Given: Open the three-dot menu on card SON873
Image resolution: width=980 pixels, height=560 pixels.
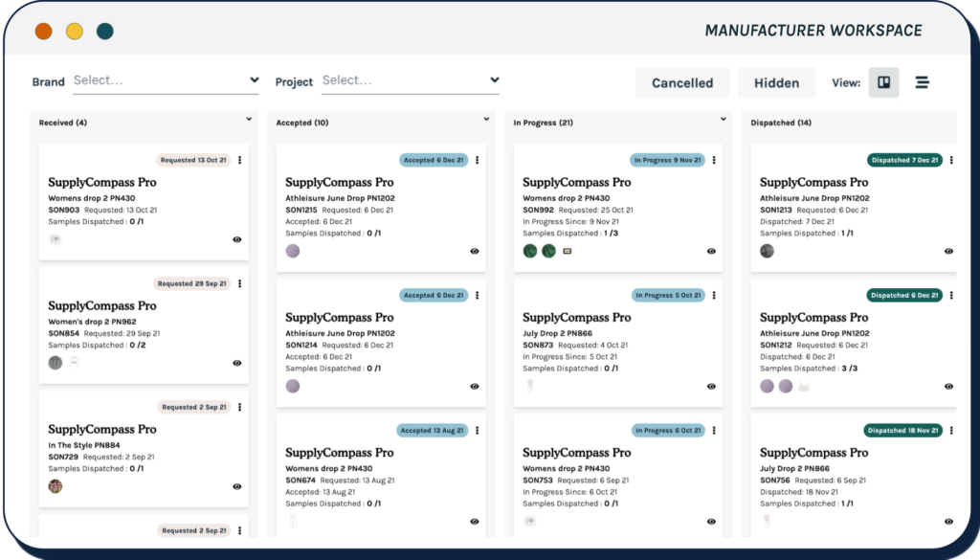Looking at the screenshot, I should pyautogui.click(x=714, y=295).
